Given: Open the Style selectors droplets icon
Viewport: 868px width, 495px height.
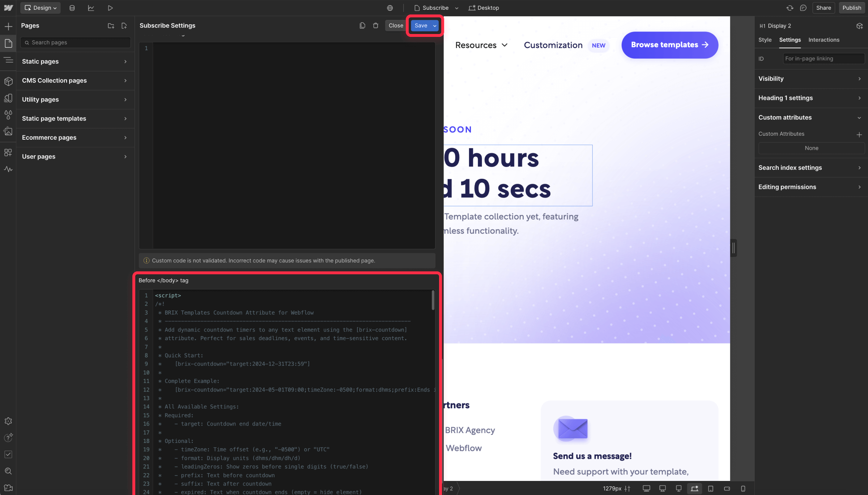Looking at the screenshot, I should [x=8, y=115].
